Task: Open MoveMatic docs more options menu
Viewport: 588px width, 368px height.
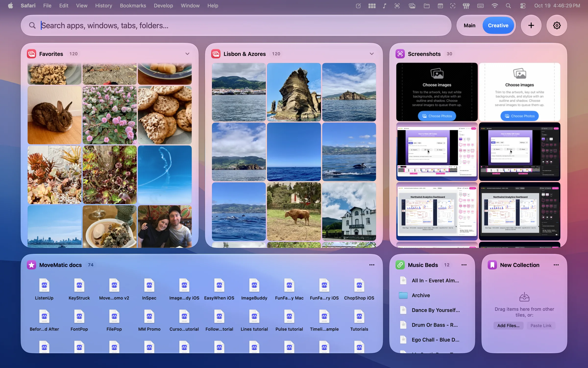Action: click(372, 265)
